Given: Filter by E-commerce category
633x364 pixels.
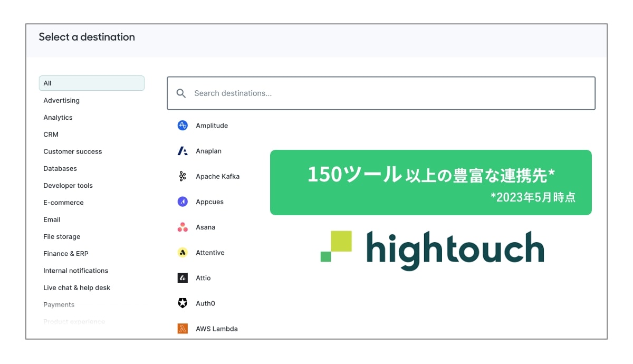Looking at the screenshot, I should 63,203.
